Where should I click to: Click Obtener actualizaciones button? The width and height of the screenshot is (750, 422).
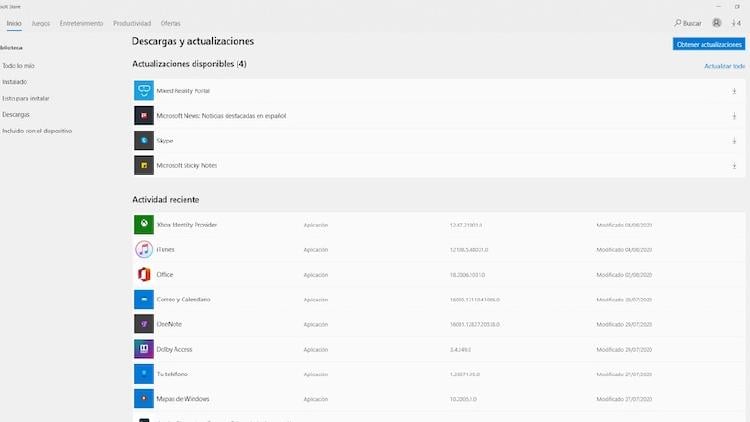[x=709, y=44]
